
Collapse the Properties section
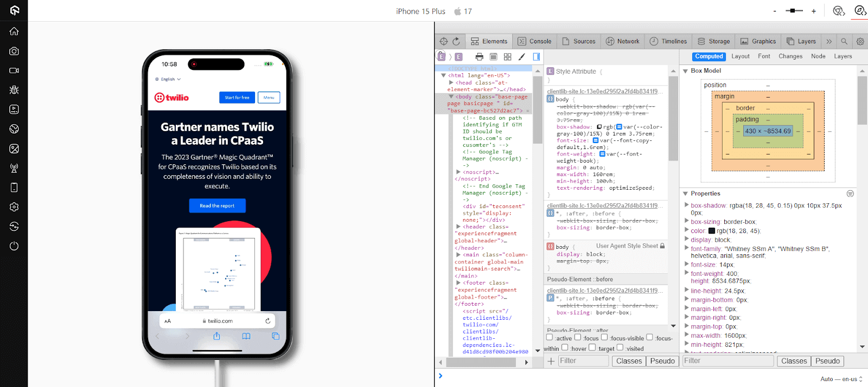[685, 193]
